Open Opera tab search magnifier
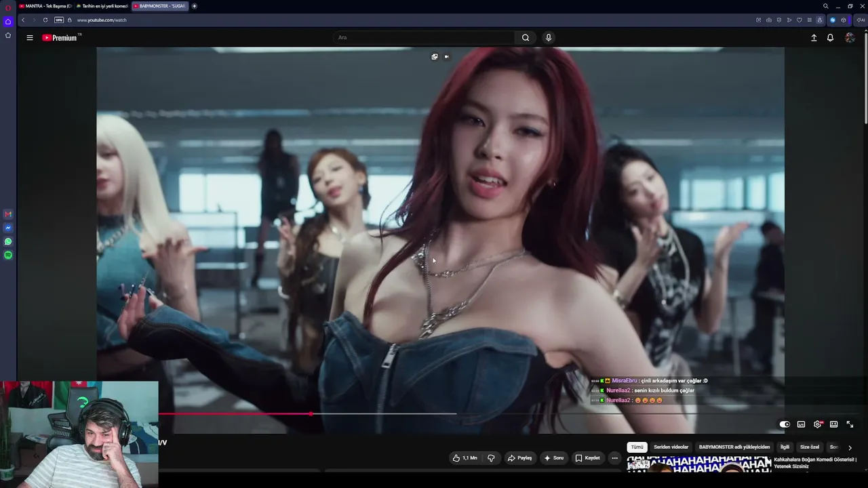 pyautogui.click(x=825, y=6)
